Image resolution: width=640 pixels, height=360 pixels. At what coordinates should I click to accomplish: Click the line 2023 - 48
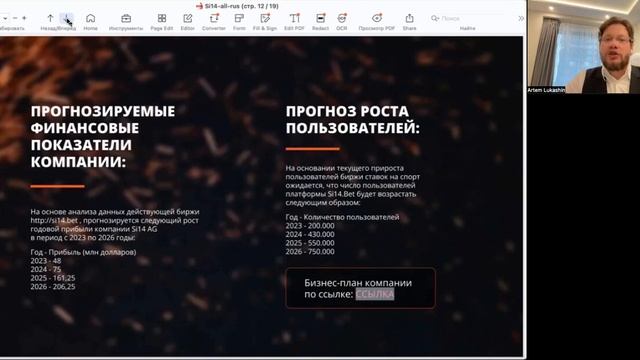46,261
